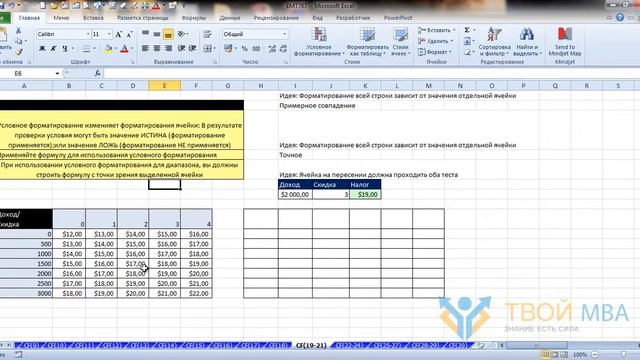
Task: Open Найти и выделить binoculars
Action: [527, 42]
